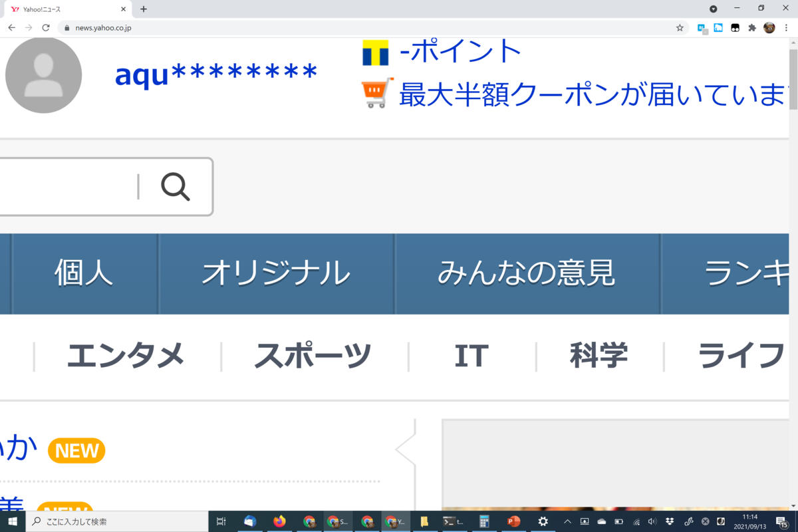Click the Wi-Fi network tray icon

pos(636,522)
